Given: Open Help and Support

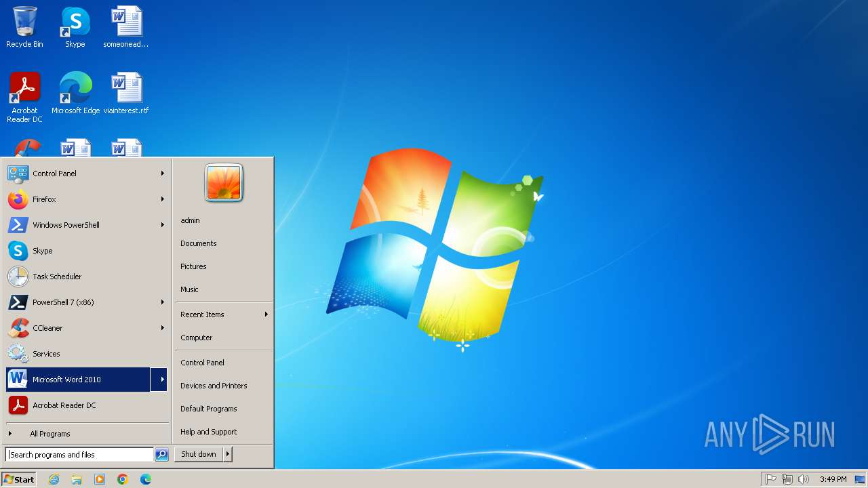Looking at the screenshot, I should point(224,432).
